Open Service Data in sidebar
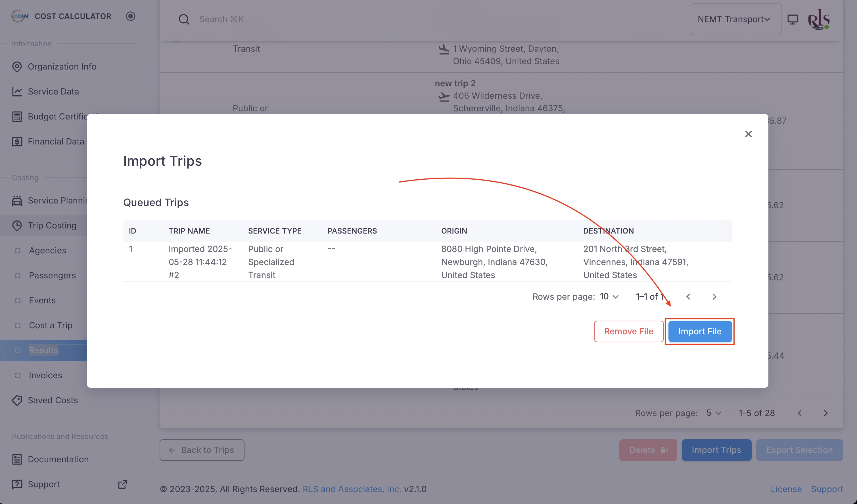The image size is (857, 504). 53,91
